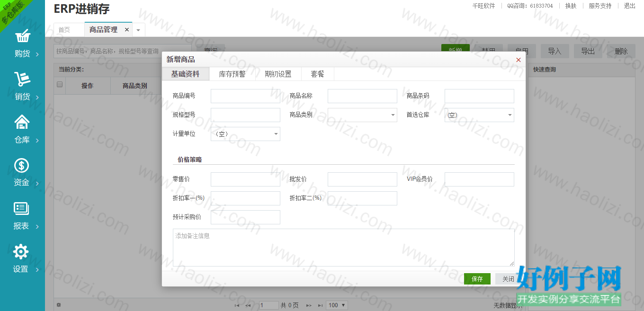The height and width of the screenshot is (311, 644).
Task: Click the product search box on the main page
Action: (122, 51)
